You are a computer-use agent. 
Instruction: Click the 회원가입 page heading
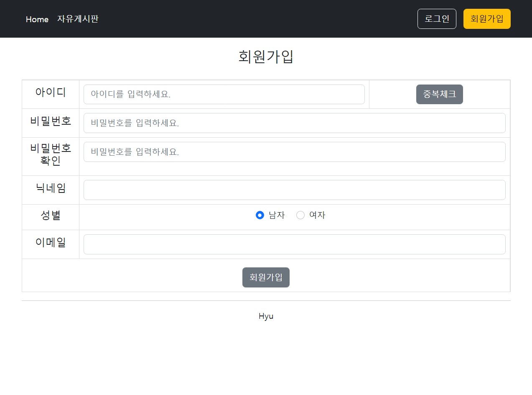(x=266, y=56)
